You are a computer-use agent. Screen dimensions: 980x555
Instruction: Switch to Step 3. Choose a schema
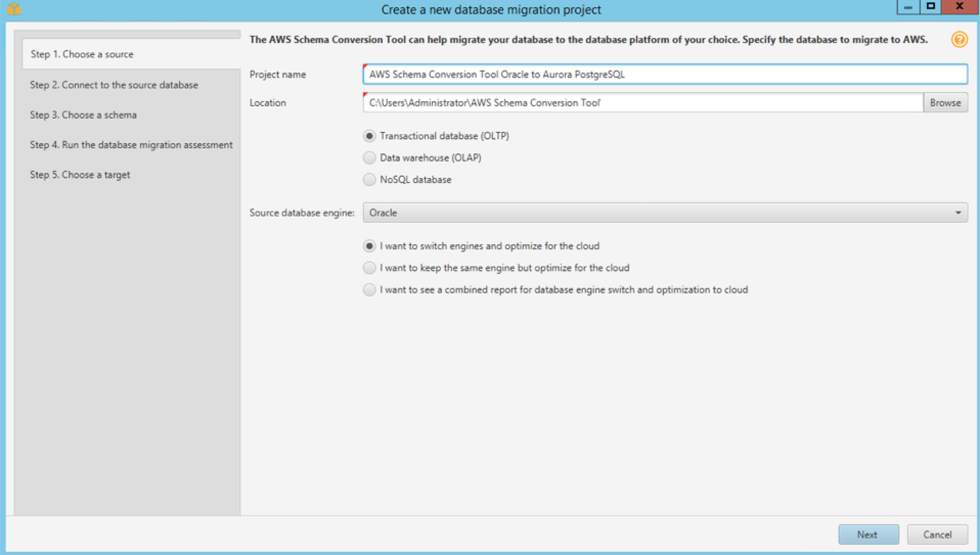tap(83, 115)
